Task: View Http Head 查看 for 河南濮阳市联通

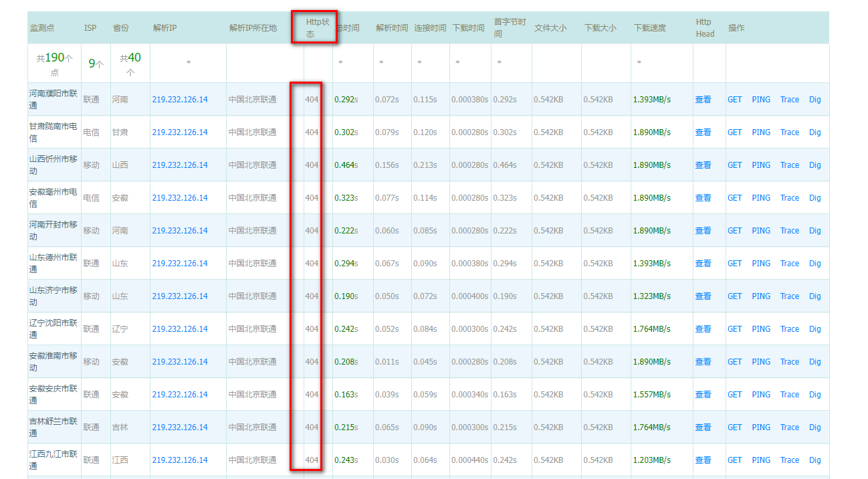Action: point(703,100)
